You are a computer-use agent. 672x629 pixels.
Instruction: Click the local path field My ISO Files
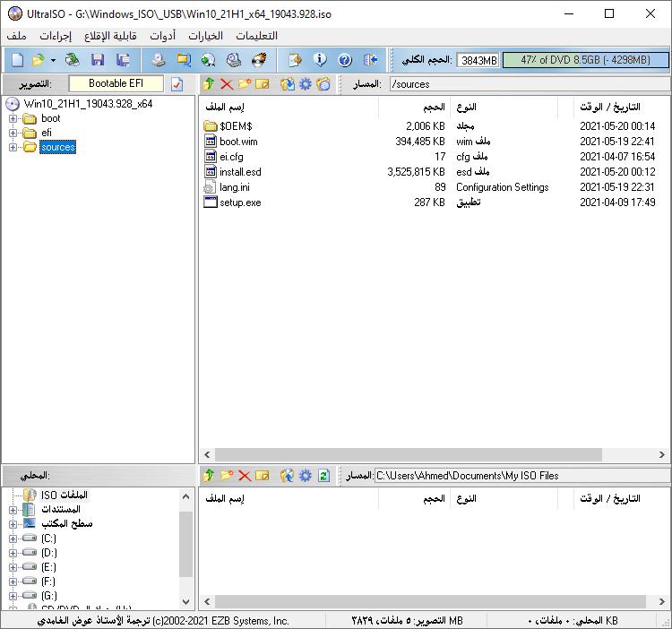[522, 476]
